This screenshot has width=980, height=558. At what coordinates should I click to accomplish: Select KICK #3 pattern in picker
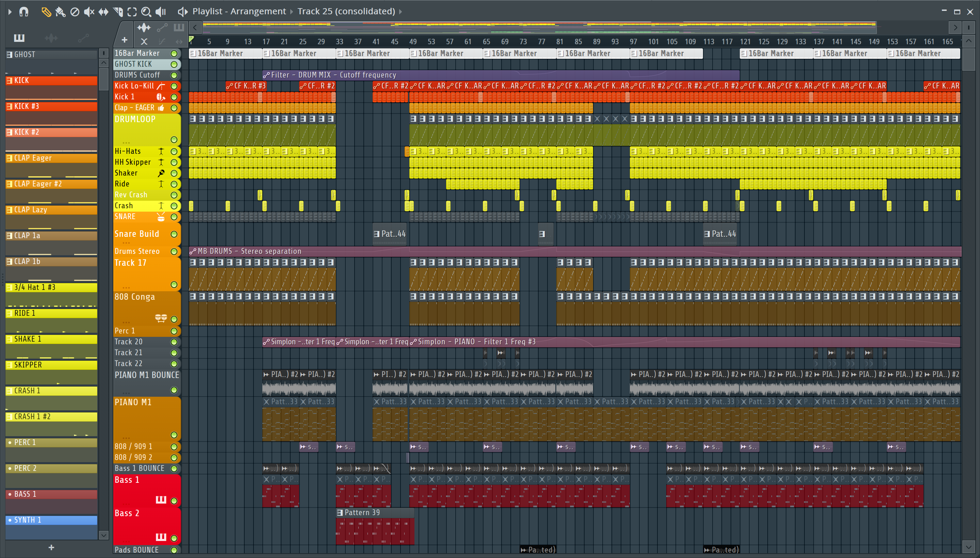coord(51,106)
